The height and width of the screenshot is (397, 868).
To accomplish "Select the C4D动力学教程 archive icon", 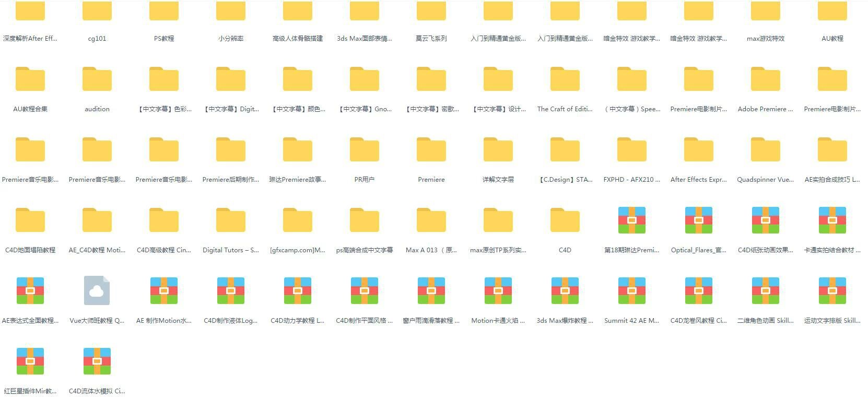I will coord(298,290).
